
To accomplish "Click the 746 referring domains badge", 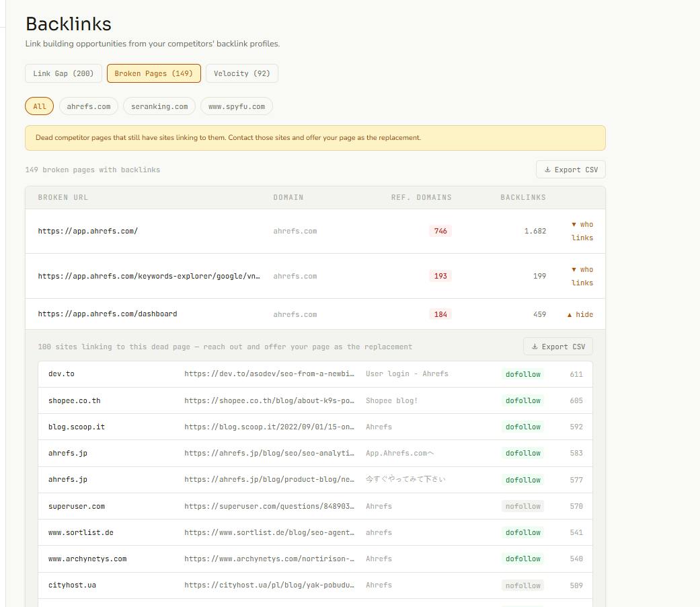I will (440, 231).
